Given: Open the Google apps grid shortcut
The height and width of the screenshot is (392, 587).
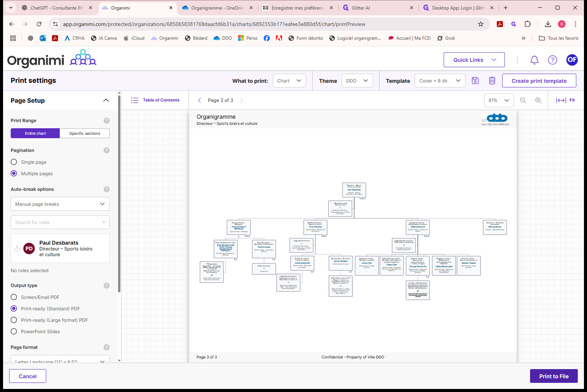Looking at the screenshot, I should click(13, 38).
